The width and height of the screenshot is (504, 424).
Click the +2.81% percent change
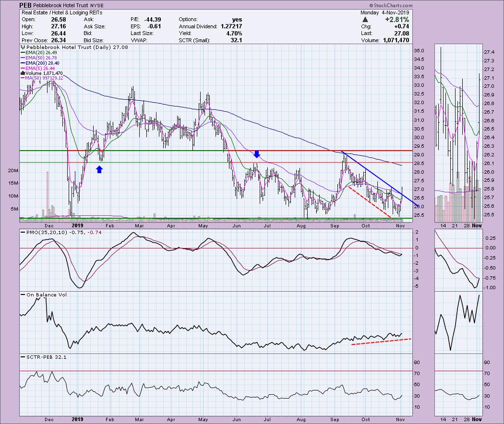click(x=397, y=20)
